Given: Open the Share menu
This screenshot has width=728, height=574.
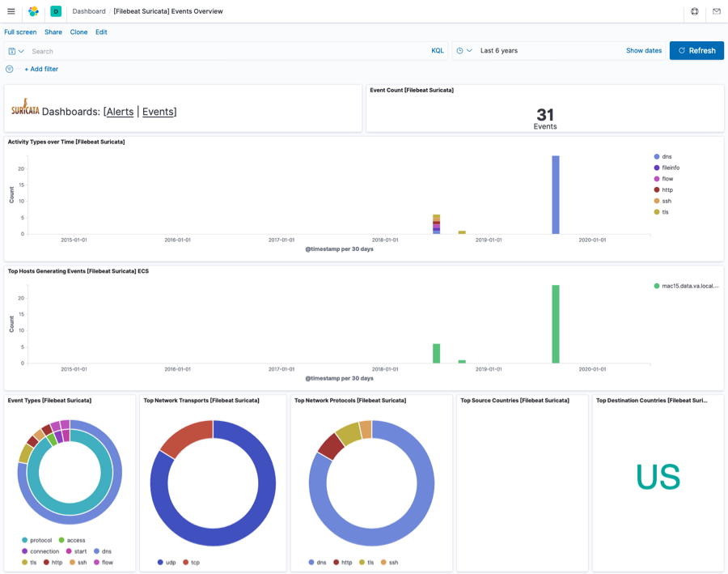Looking at the screenshot, I should [53, 32].
